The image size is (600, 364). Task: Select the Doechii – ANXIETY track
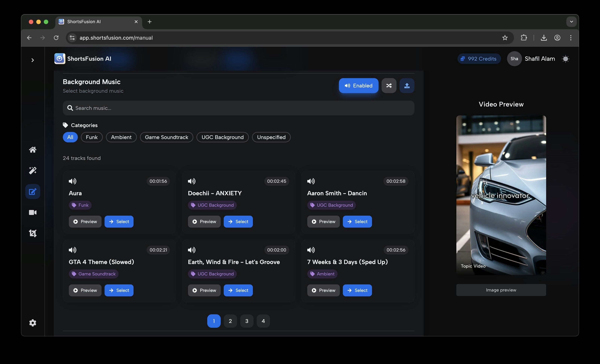[x=238, y=222]
